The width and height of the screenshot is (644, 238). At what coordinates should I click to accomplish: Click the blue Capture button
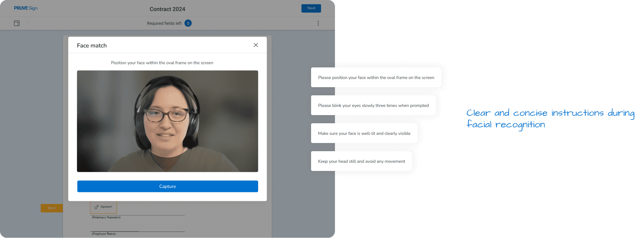click(167, 186)
